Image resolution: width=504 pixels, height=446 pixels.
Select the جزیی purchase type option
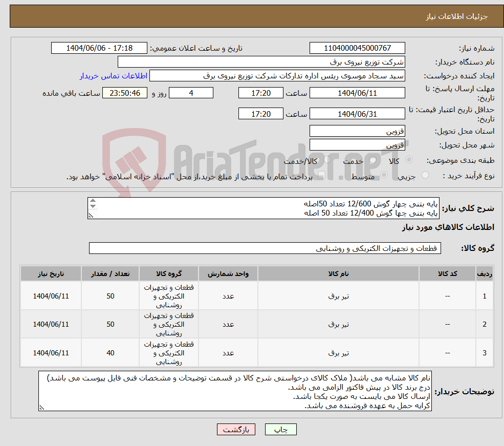pyautogui.click(x=425, y=175)
